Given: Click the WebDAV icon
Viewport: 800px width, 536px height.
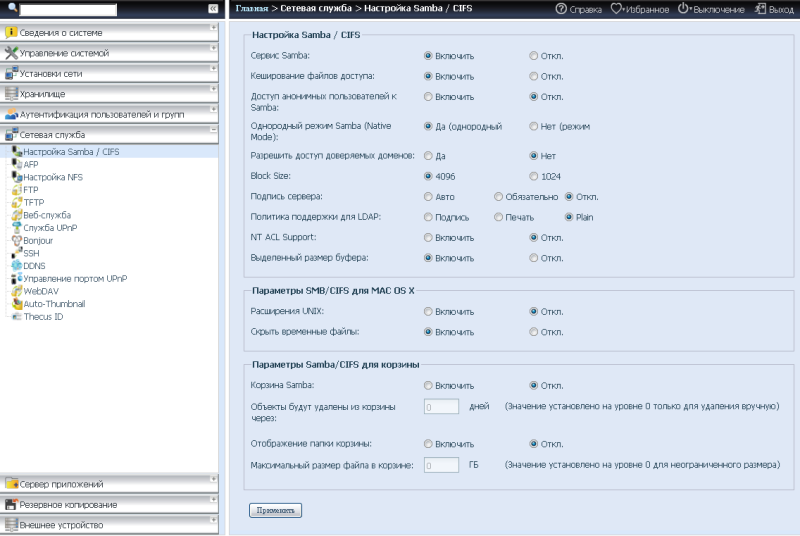Looking at the screenshot, I should point(17,291).
